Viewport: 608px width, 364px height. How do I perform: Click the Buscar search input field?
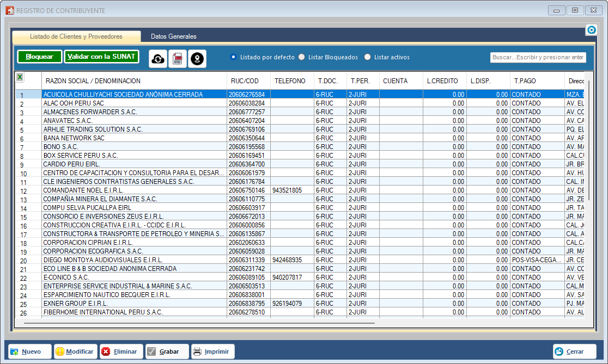pos(538,57)
